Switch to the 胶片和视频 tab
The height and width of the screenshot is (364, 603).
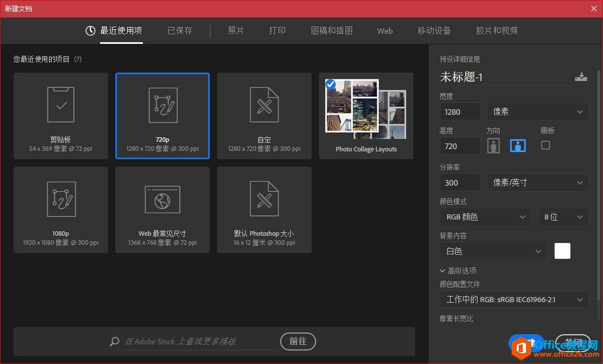(496, 31)
